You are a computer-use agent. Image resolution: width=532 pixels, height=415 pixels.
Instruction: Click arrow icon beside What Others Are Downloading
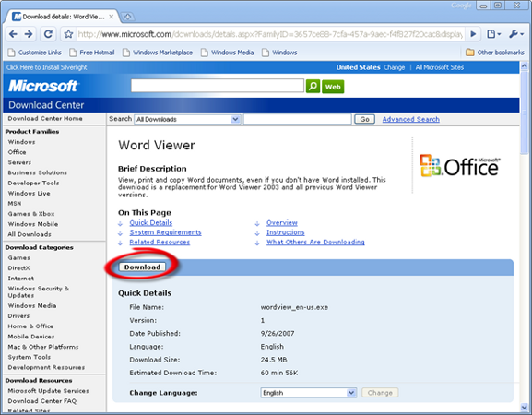(257, 243)
